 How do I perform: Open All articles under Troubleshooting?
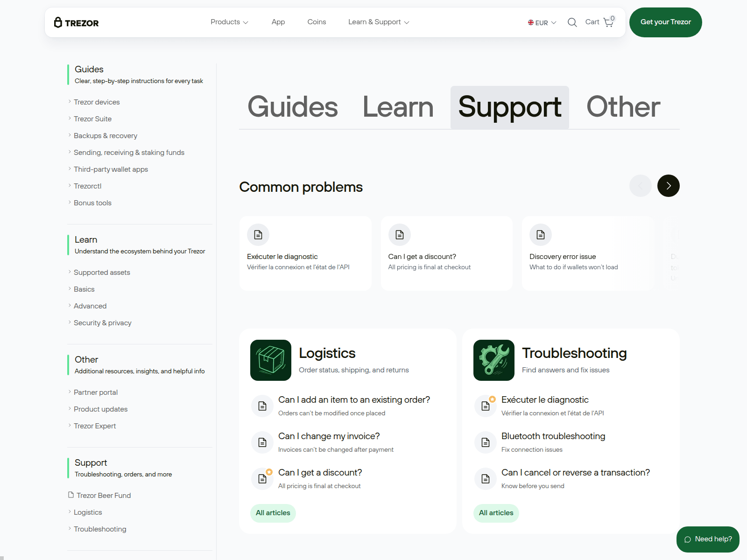coord(496,513)
